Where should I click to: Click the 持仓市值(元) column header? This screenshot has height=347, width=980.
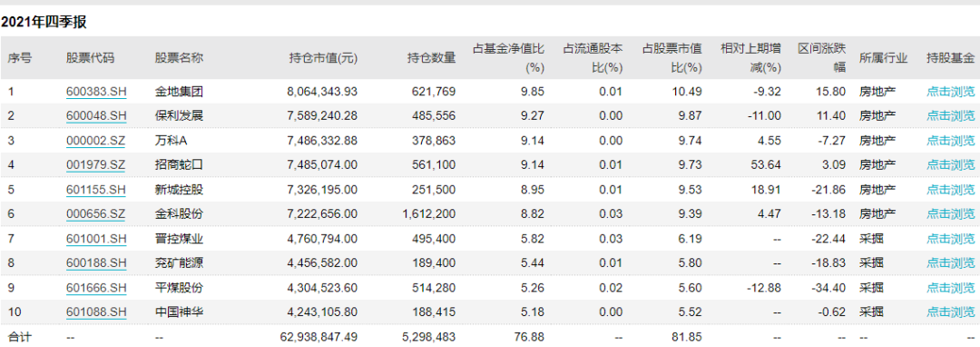point(323,58)
